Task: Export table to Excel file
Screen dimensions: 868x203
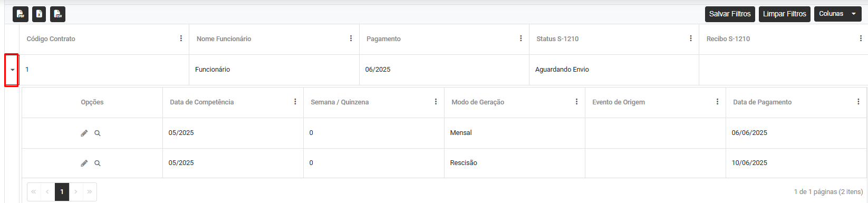Action: 39,14
